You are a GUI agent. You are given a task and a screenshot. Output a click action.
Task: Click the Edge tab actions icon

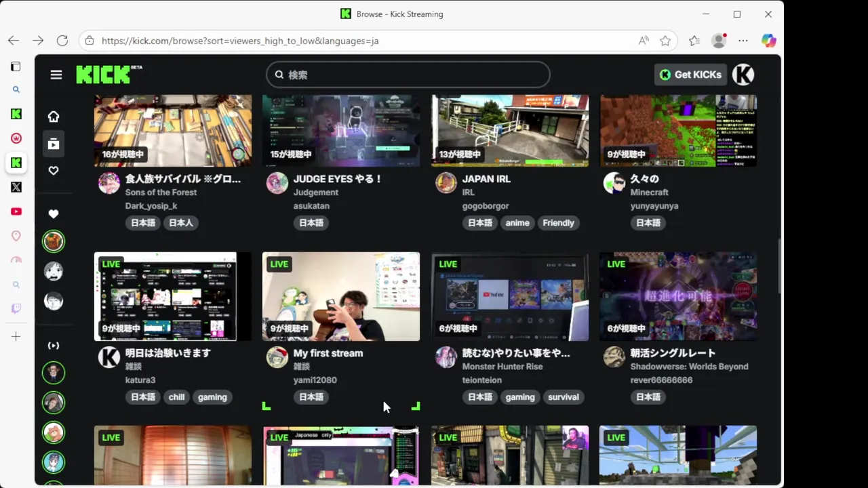click(16, 66)
